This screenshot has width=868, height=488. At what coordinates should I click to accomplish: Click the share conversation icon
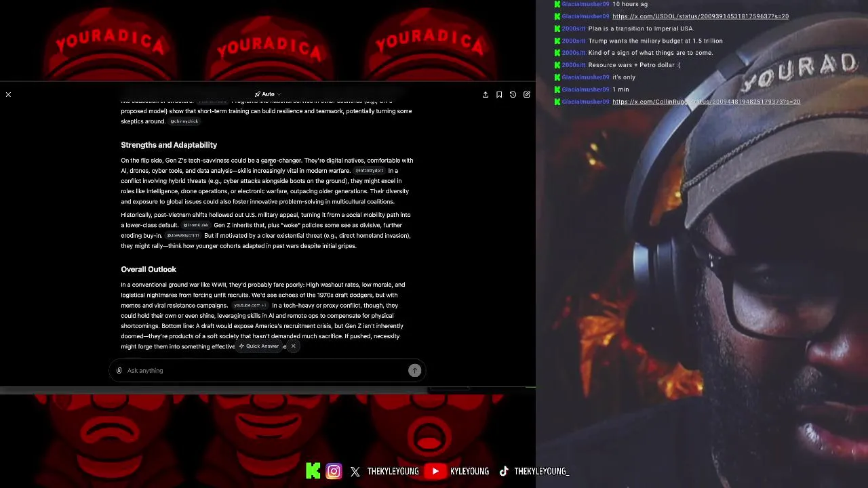point(486,95)
